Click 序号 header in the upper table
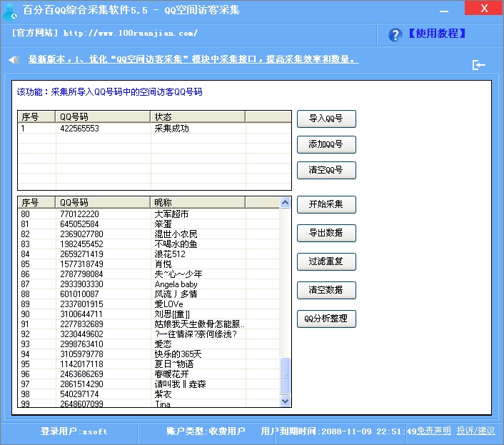 click(x=36, y=116)
